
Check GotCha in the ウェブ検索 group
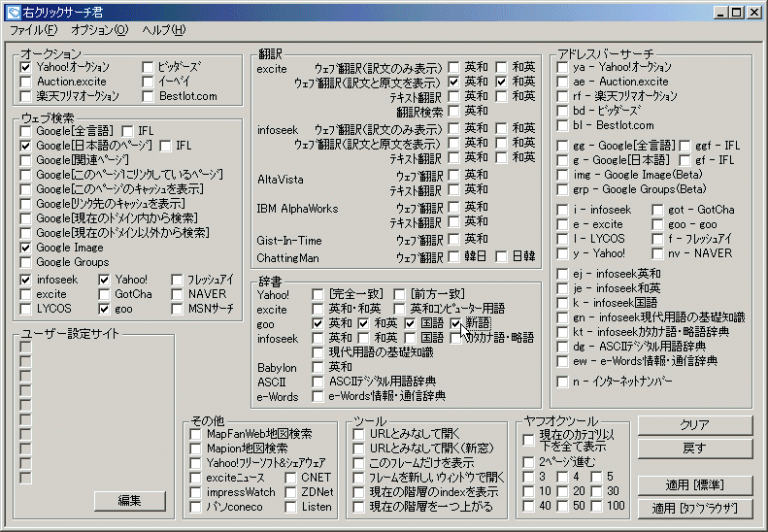point(104,294)
